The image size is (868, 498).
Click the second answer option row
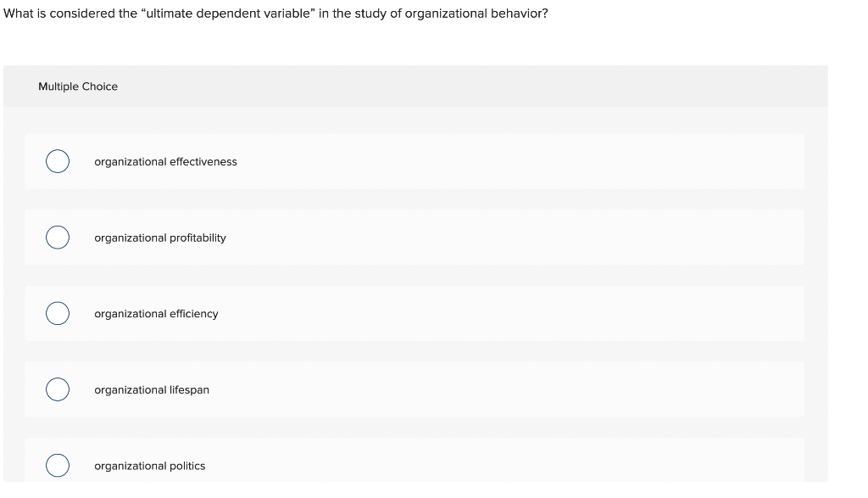coord(415,238)
